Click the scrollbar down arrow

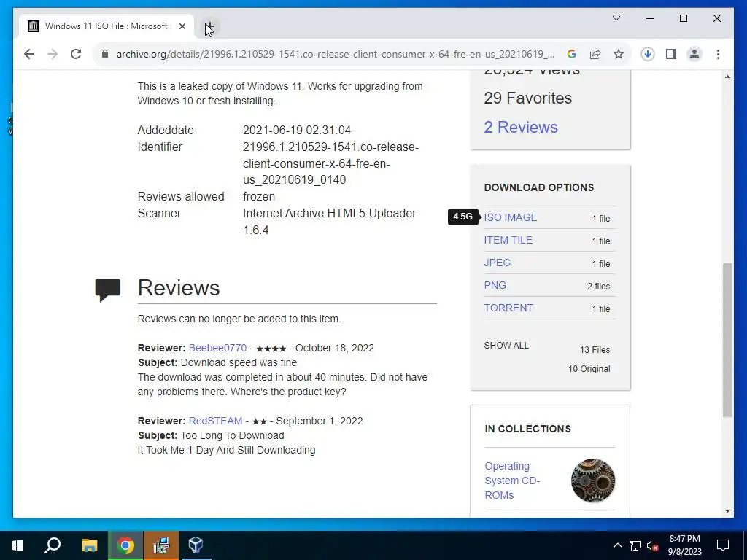point(727,511)
